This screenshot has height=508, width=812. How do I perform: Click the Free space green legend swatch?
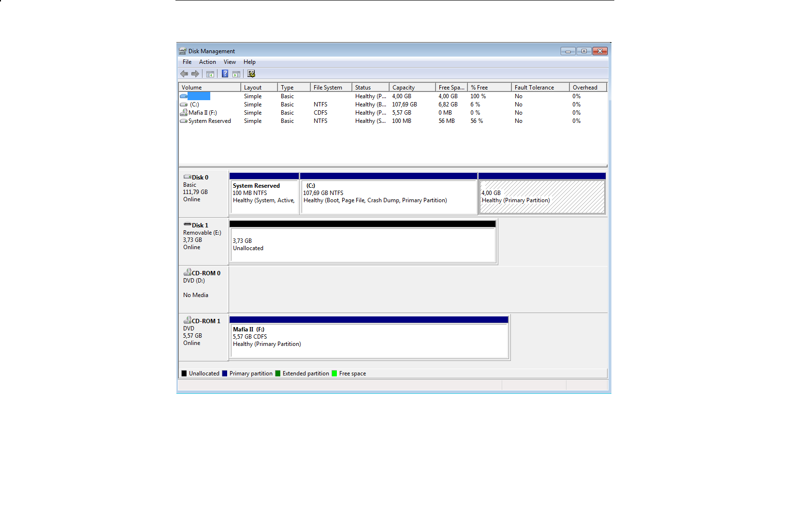(334, 374)
